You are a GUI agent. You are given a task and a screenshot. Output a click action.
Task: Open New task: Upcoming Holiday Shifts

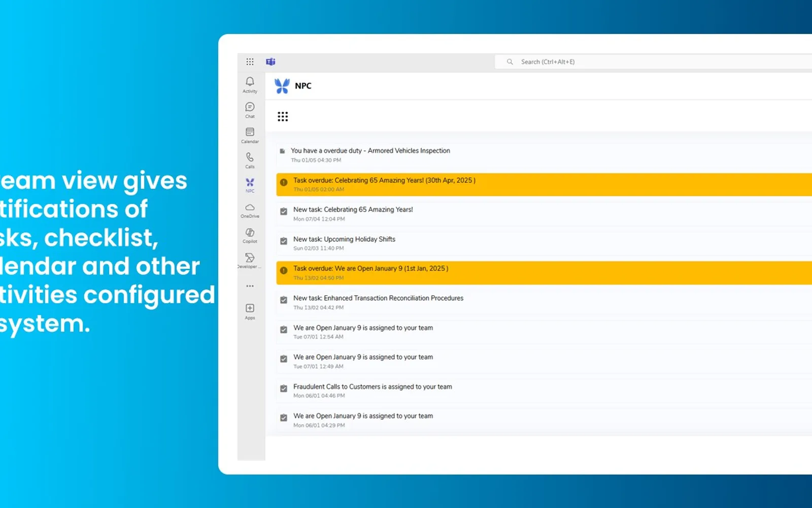click(544, 243)
